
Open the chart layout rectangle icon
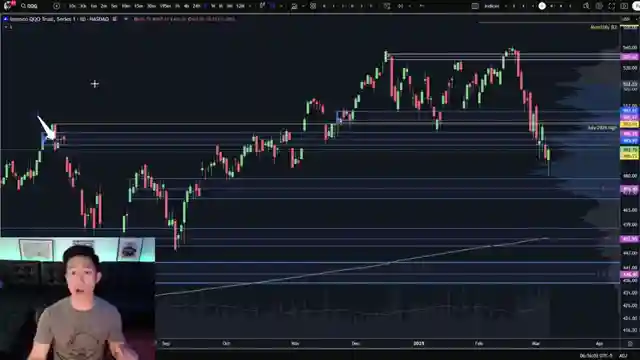click(x=475, y=6)
